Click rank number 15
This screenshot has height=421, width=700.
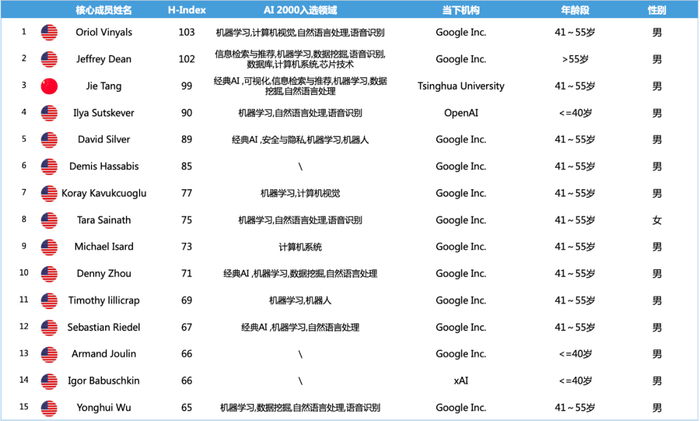[24, 407]
